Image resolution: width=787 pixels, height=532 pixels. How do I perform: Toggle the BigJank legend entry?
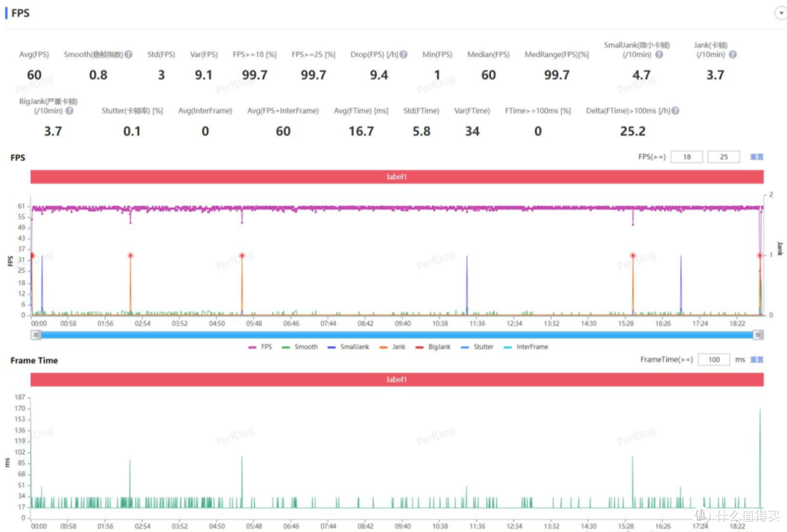coord(433,347)
